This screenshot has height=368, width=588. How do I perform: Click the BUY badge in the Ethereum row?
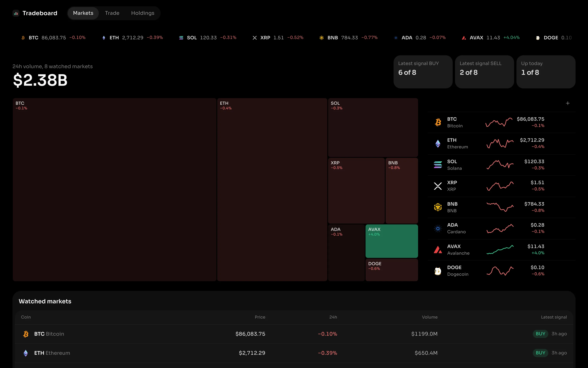[x=540, y=353]
